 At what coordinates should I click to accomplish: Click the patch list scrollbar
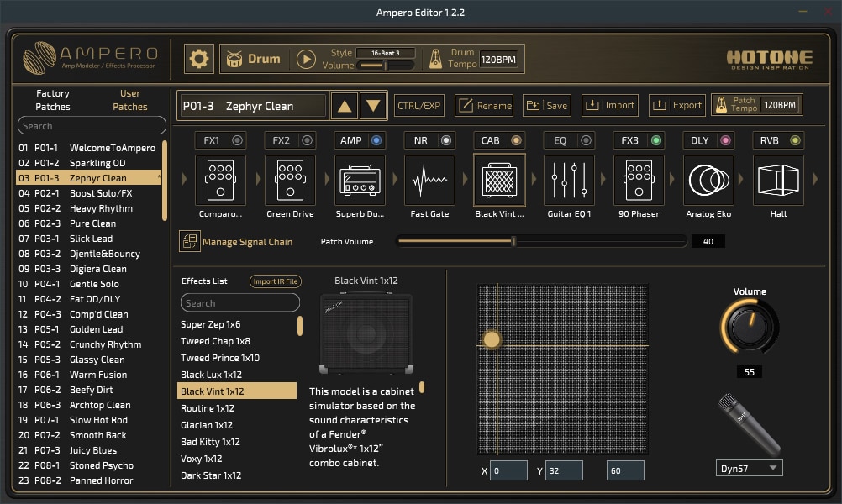coord(165,181)
